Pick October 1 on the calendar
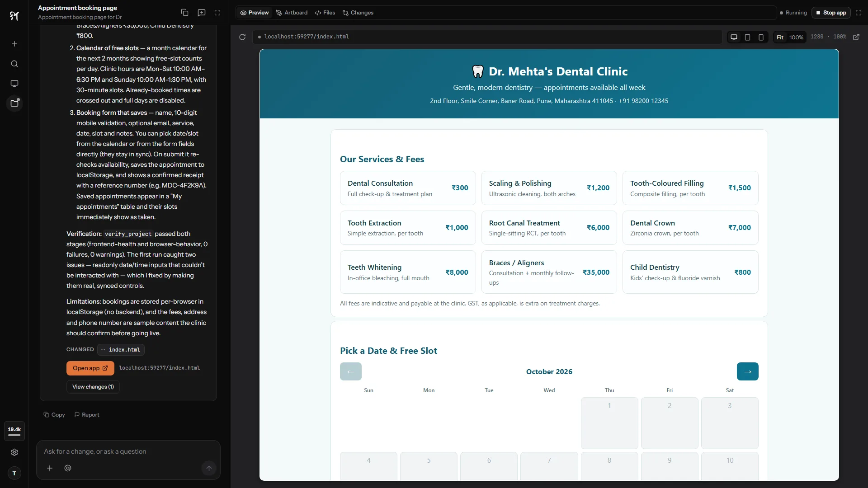 coord(609,423)
